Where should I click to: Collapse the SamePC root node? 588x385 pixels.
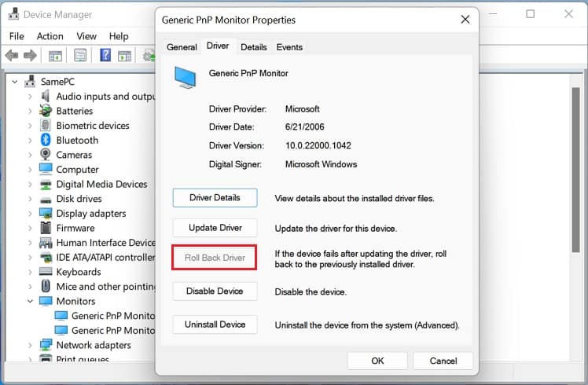[15, 82]
